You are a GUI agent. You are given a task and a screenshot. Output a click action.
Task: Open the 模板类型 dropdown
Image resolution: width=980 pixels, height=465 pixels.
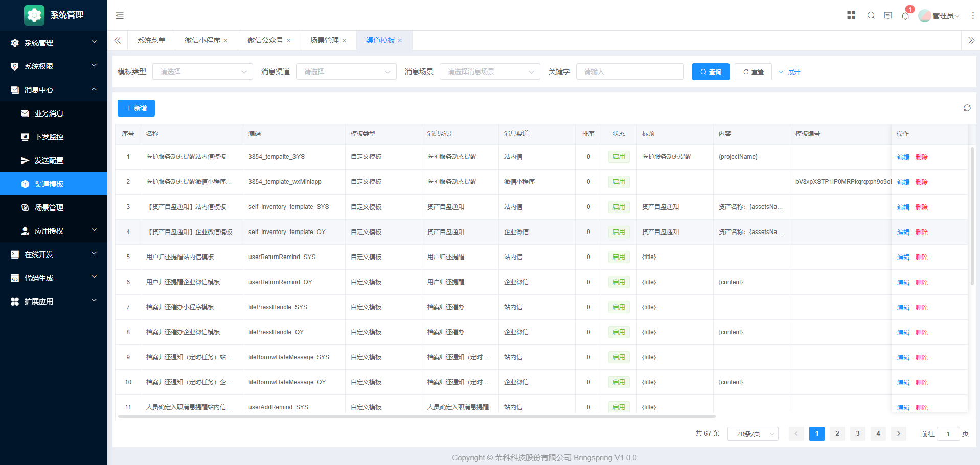tap(202, 72)
